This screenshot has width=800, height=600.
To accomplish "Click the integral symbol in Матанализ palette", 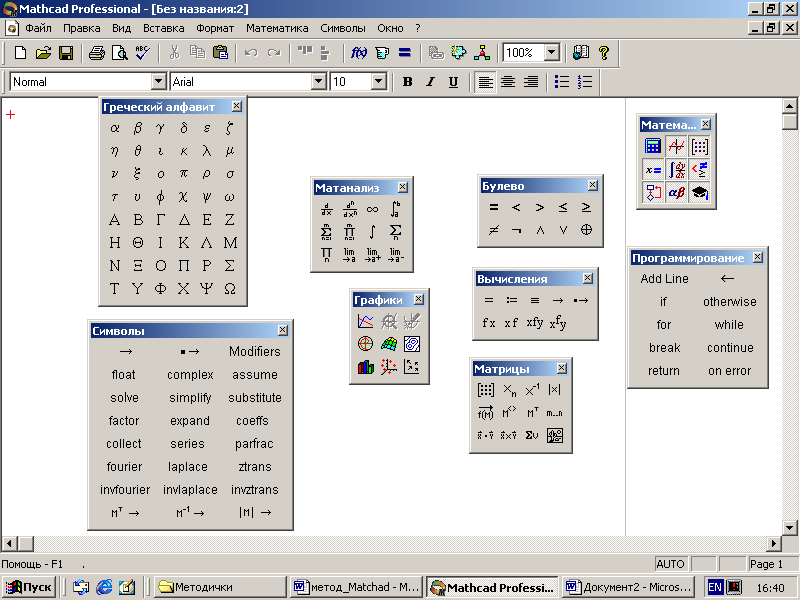I will coord(372,232).
